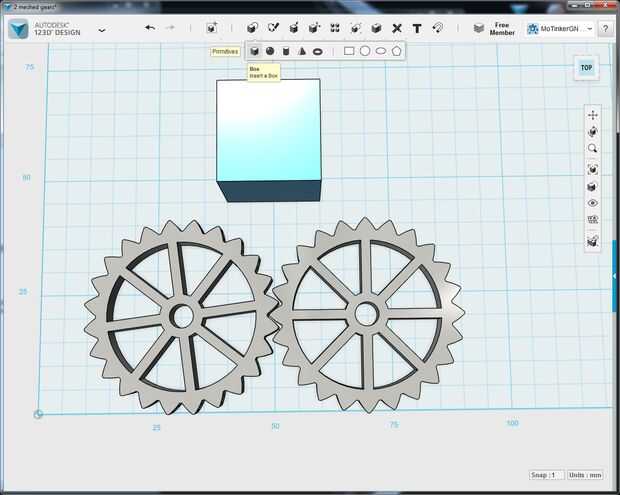Screen dimensions: 620x495
Task: Click the Undo arrow
Action: pyautogui.click(x=150, y=28)
